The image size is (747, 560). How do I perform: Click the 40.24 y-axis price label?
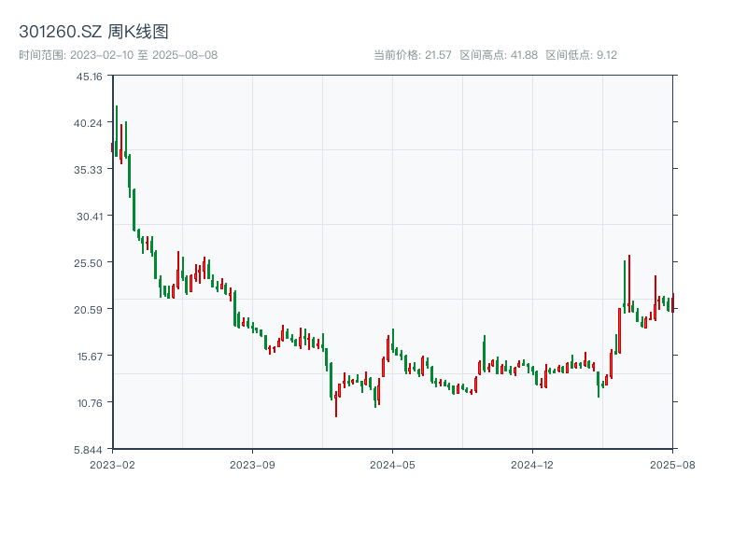pos(90,122)
